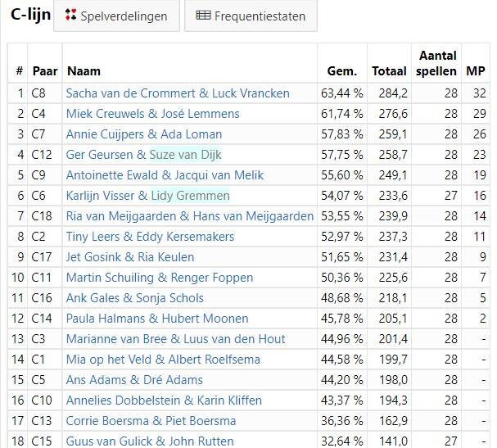Image resolution: width=497 pixels, height=448 pixels.
Task: Select Martin Schuiling & Renger Foppen
Action: (160, 278)
